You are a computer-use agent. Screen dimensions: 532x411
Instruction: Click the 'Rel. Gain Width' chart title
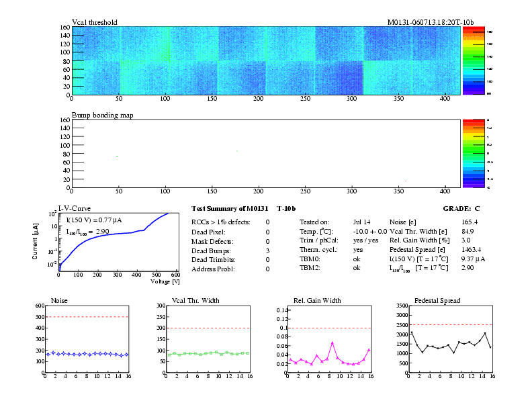[317, 301]
